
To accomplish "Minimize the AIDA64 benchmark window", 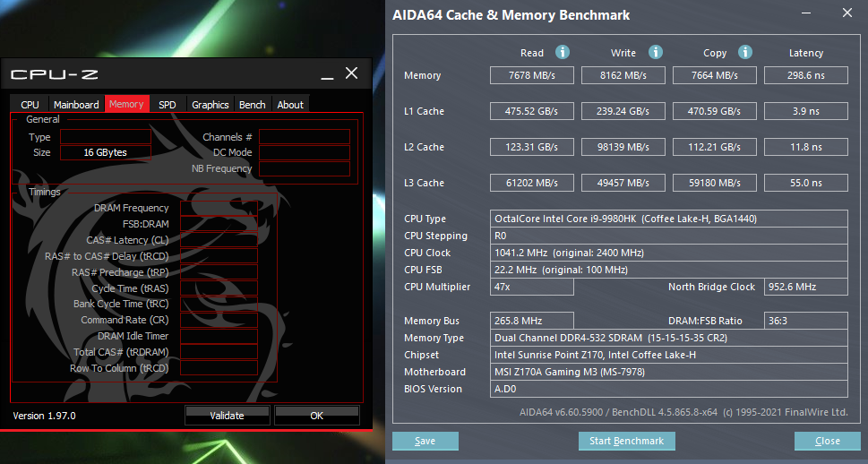I will [806, 13].
